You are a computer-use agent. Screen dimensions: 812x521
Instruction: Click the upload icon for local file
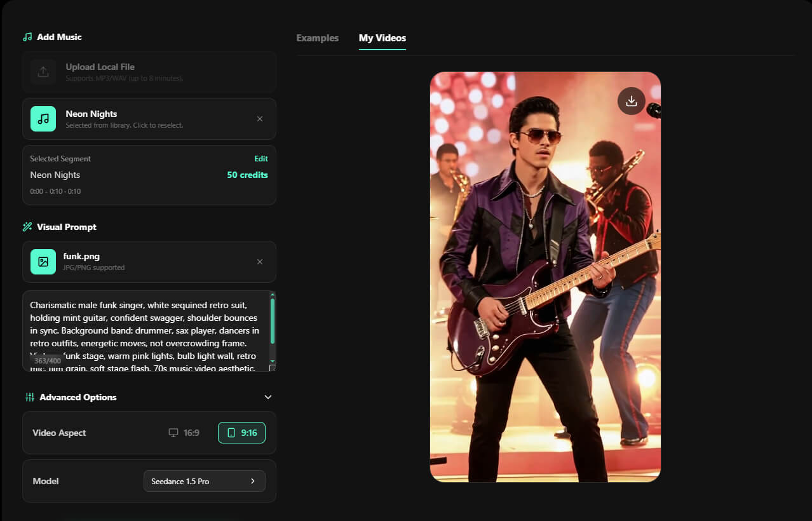43,72
